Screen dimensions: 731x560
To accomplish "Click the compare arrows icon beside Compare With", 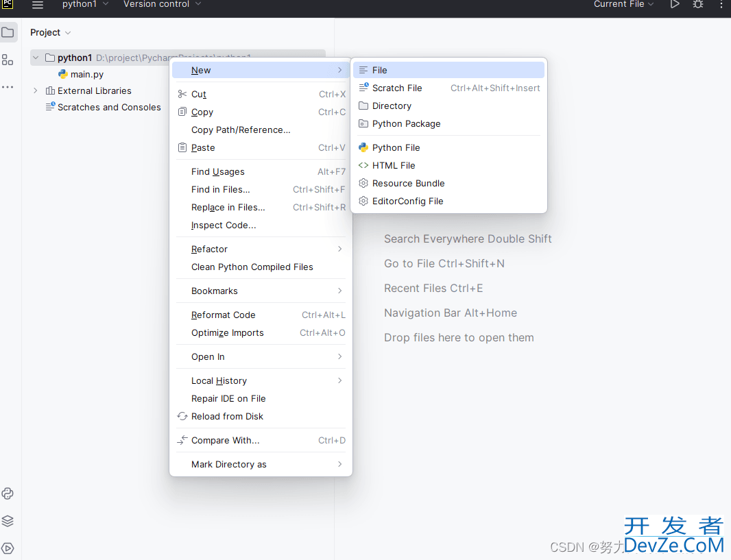I will pyautogui.click(x=182, y=440).
